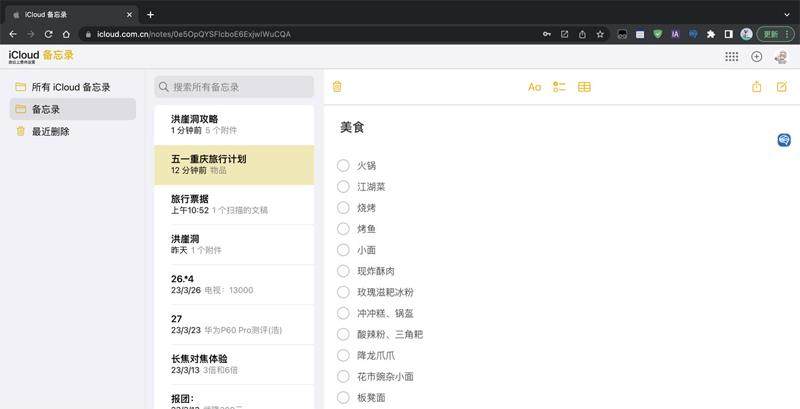Open the iCloud account avatar menu
Image resolution: width=800 pixels, height=409 pixels.
781,57
